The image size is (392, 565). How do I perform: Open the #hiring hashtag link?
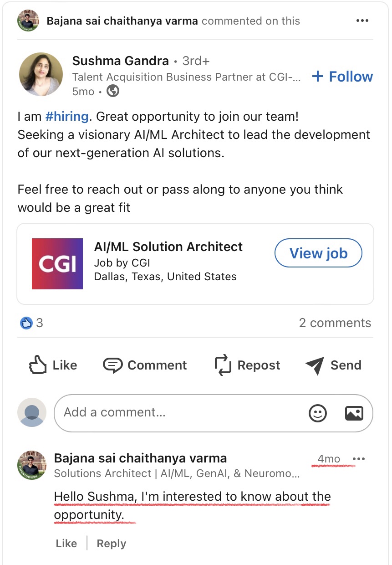(x=67, y=116)
